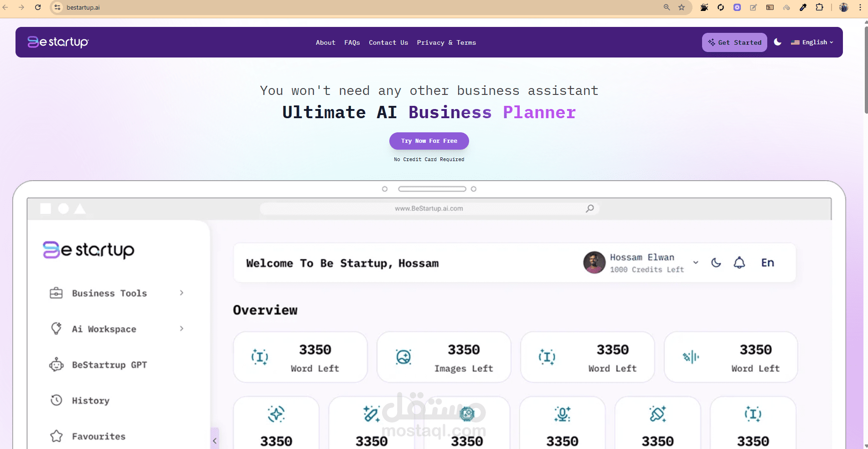Expand the Business Tools sidebar chevron

[x=181, y=293]
